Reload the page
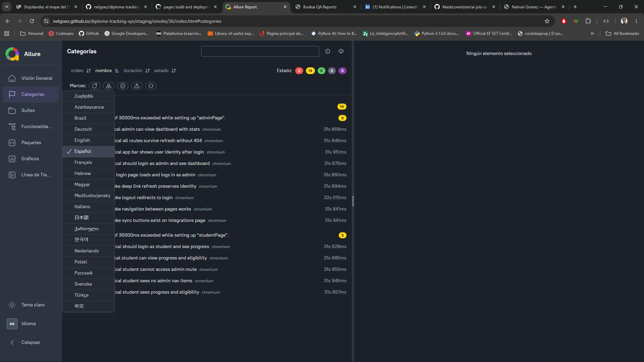This screenshot has height=362, width=644. tap(32, 21)
